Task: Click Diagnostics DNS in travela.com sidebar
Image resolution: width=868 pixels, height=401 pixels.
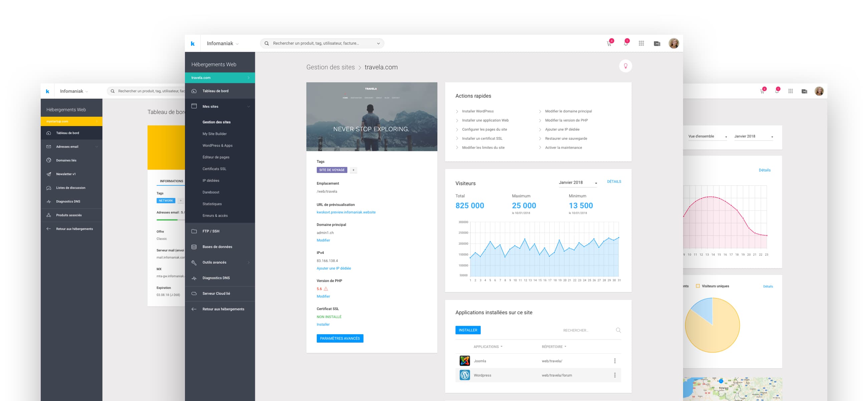Action: click(x=216, y=278)
